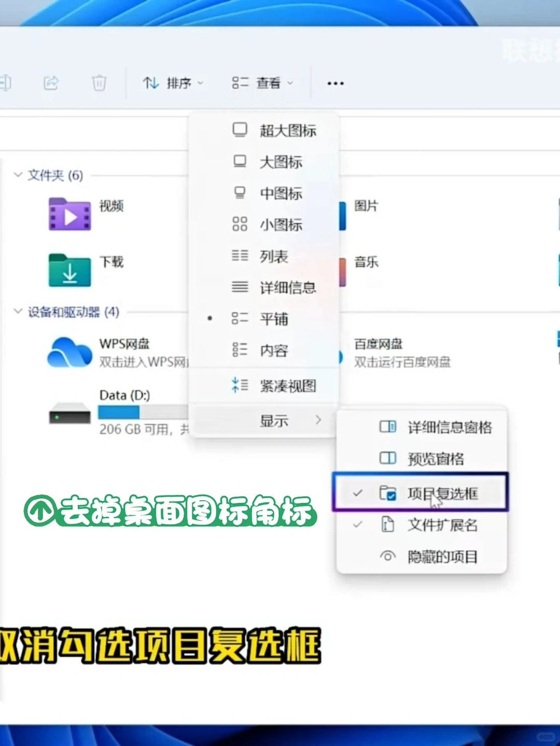Image resolution: width=560 pixels, height=746 pixels.
Task: Collapse the 文件夹 (6) section
Action: [17, 176]
